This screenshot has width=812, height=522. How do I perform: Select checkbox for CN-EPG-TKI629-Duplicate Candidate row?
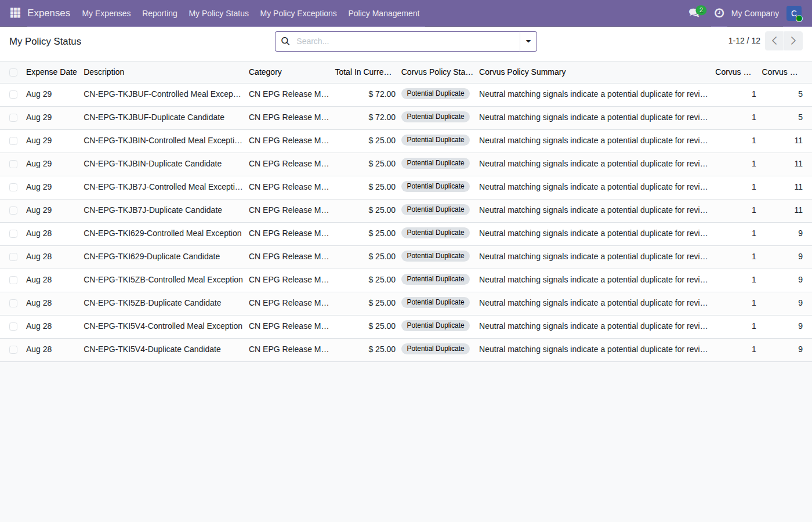click(13, 257)
